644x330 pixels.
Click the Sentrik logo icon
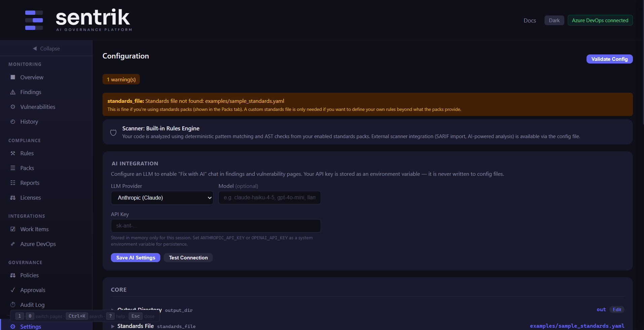coord(34,20)
